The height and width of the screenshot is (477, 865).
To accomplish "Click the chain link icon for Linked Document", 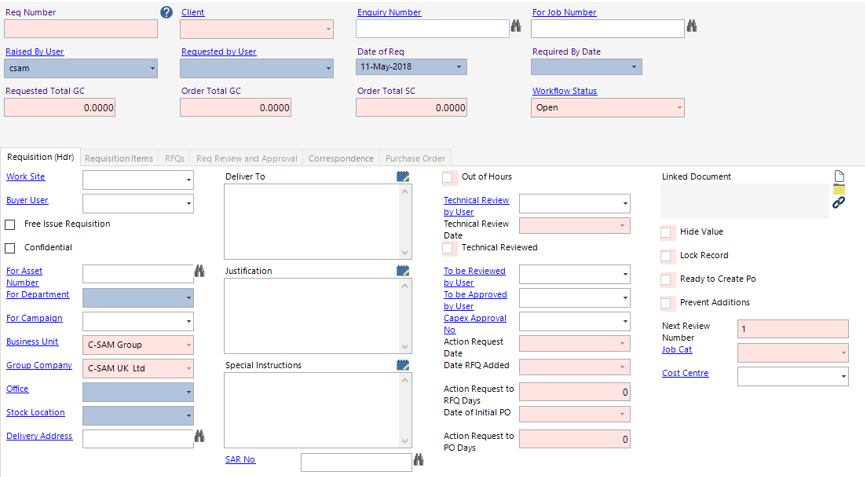I will coord(839,203).
